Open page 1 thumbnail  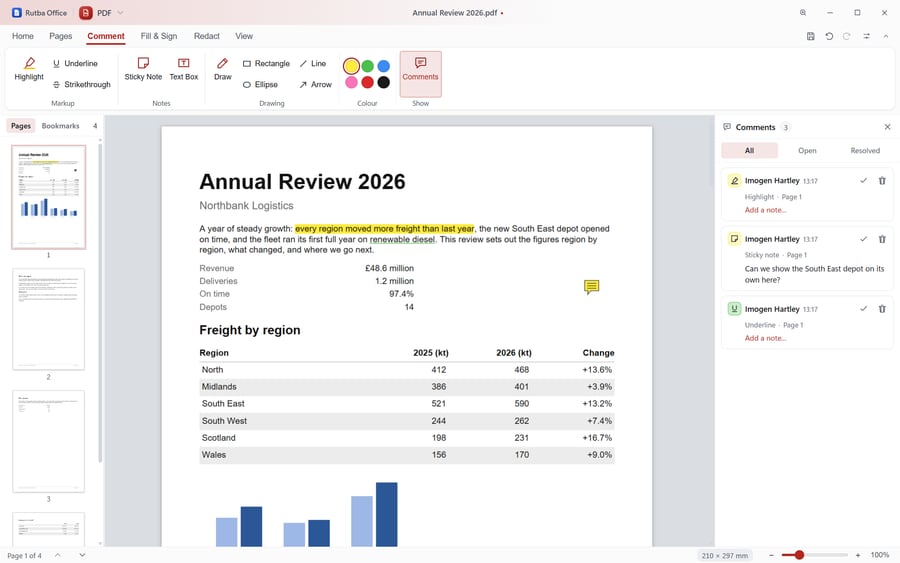pyautogui.click(x=49, y=197)
